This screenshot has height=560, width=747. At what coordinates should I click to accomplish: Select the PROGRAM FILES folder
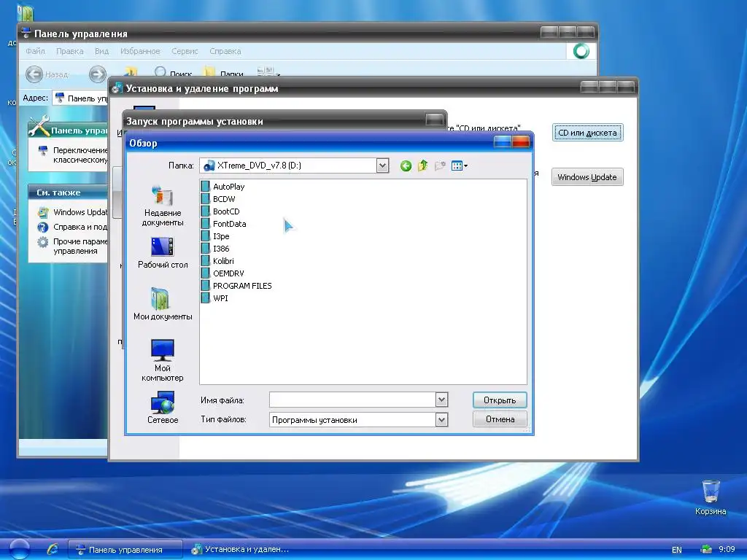click(237, 286)
